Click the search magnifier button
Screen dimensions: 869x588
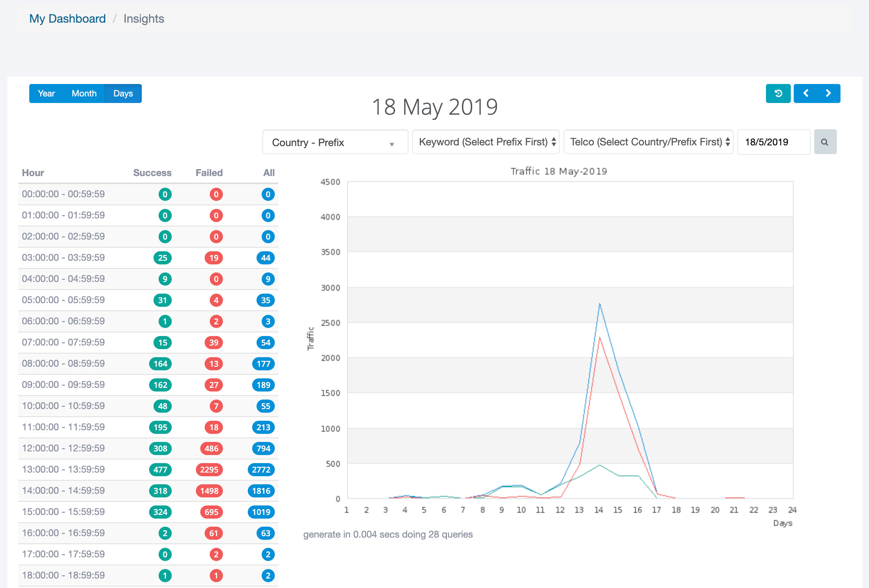coord(825,142)
